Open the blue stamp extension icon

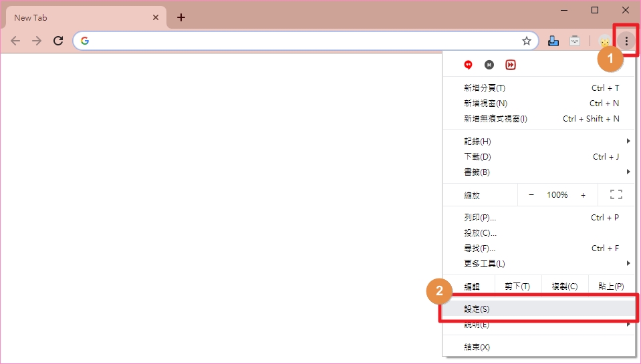pos(553,41)
